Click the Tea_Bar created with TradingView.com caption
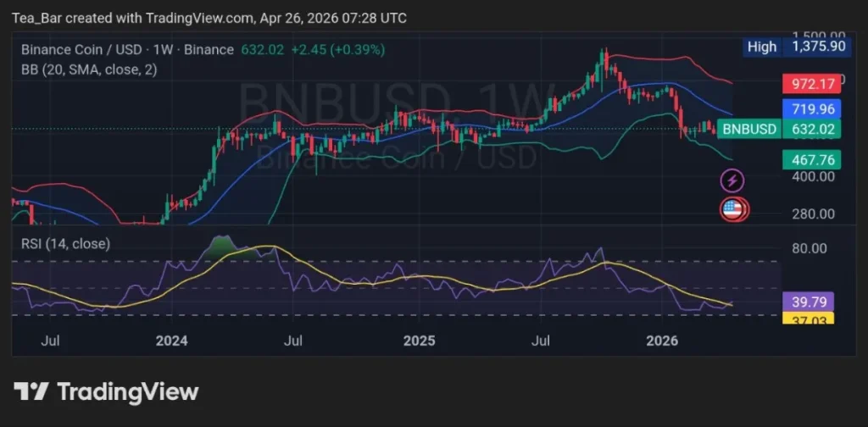 coord(209,19)
